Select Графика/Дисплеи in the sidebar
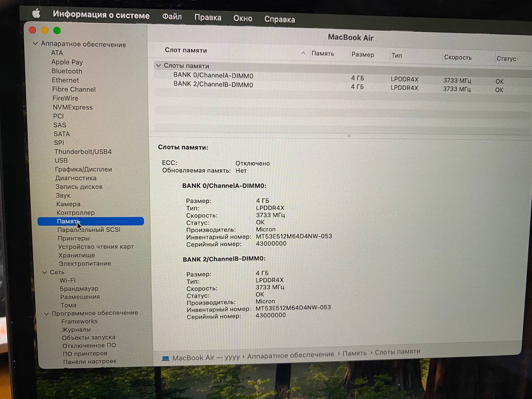 click(x=83, y=169)
